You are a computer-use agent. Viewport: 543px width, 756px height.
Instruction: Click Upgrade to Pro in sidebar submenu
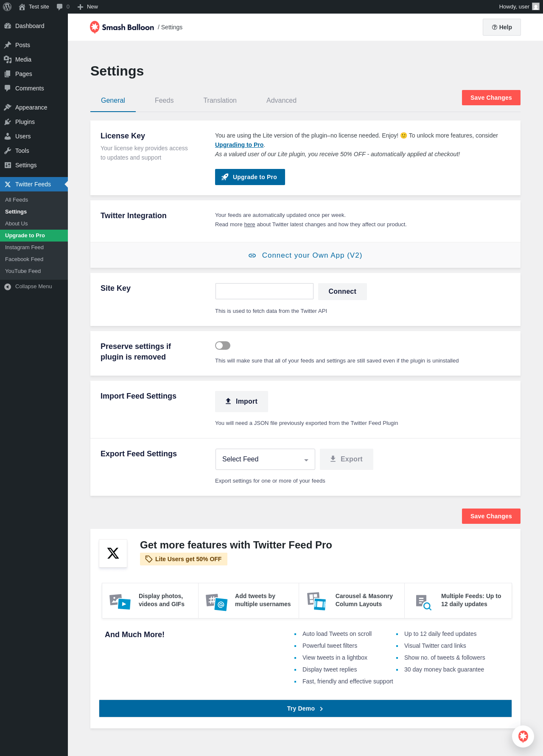click(x=34, y=236)
